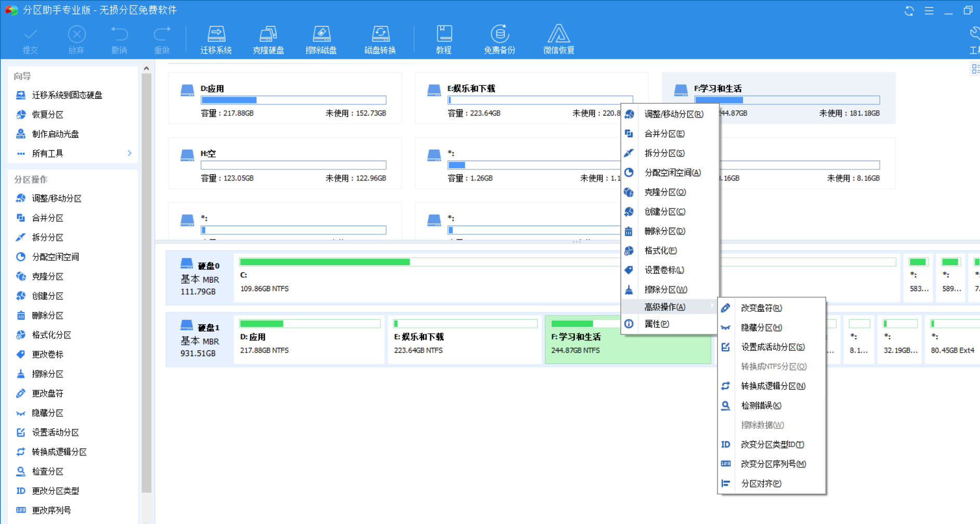Open 微信恢复 in the toolbar
The width and height of the screenshot is (980, 524).
(559, 40)
